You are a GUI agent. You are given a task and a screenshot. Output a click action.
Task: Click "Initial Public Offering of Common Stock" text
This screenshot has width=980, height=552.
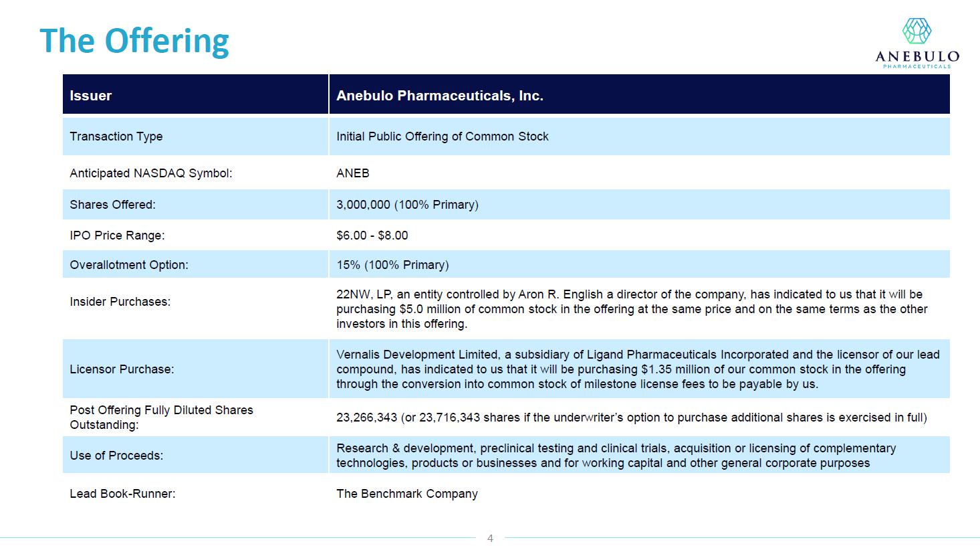tap(442, 136)
